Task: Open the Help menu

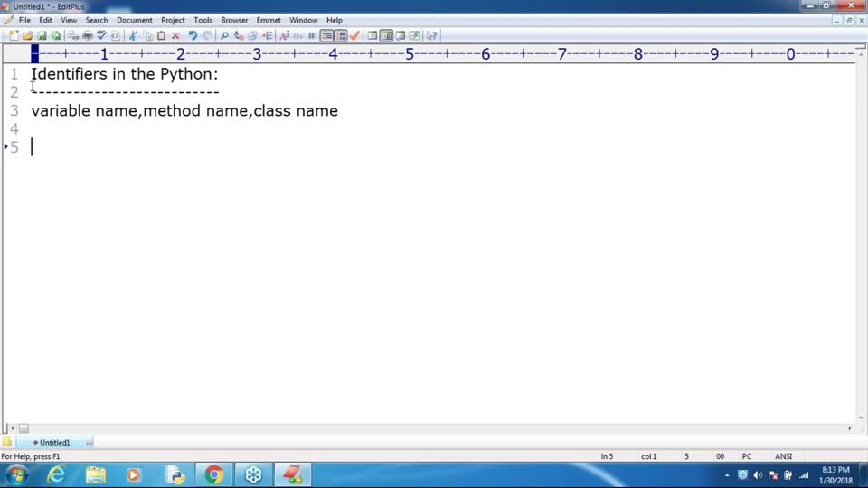Action: 335,21
